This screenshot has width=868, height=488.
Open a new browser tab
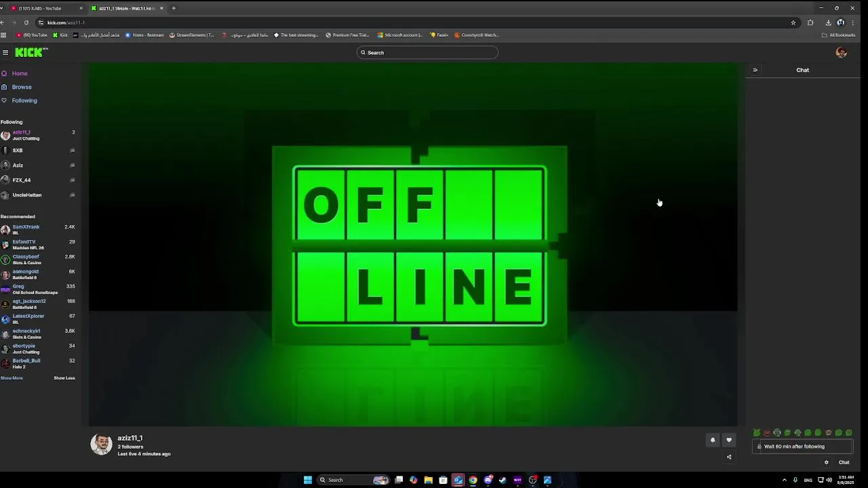(x=174, y=8)
